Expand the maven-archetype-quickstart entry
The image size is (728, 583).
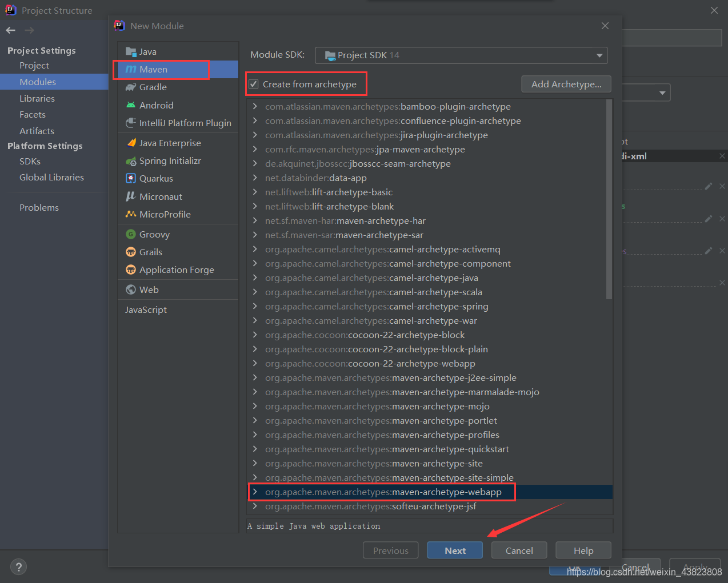(255, 449)
